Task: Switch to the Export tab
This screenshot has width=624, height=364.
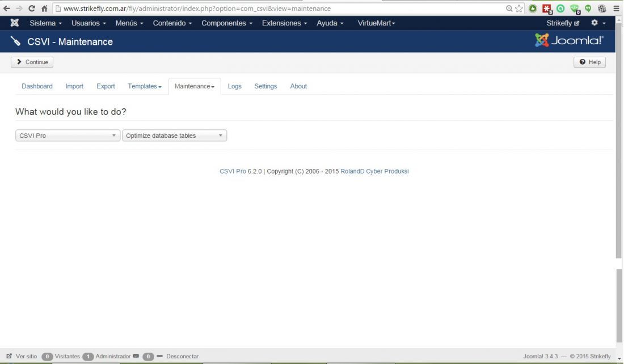Action: click(x=106, y=86)
